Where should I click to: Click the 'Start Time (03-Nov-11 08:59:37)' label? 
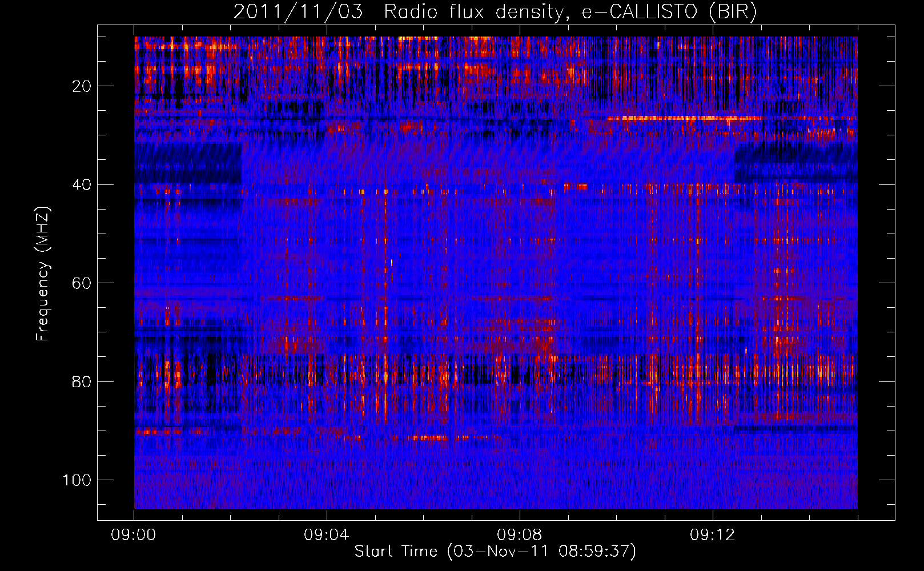click(495, 552)
